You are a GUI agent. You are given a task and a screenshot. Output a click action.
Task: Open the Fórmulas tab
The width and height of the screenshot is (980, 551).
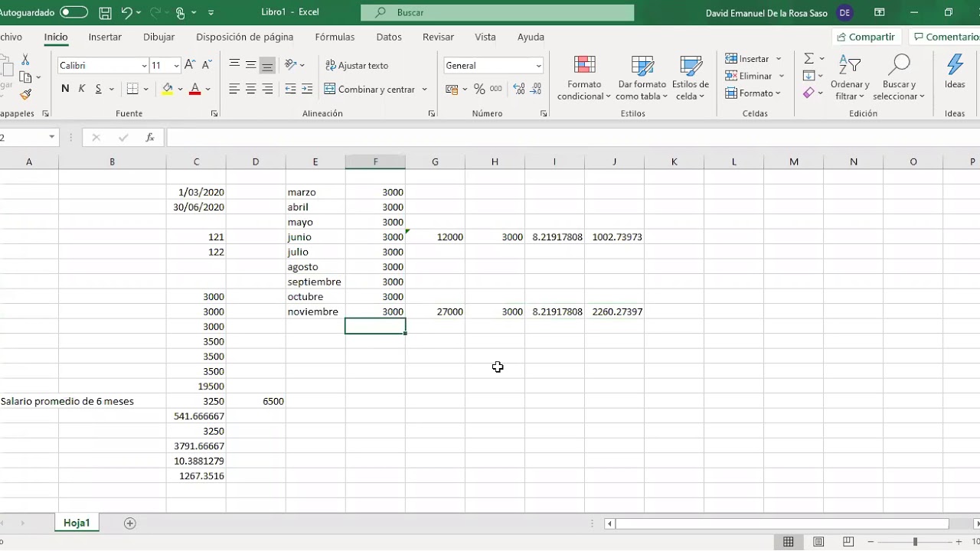coord(335,37)
